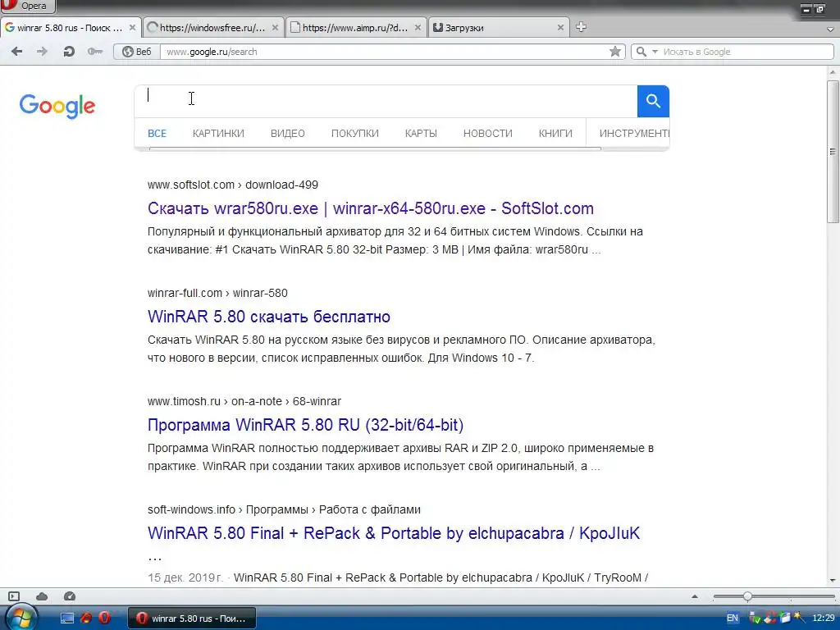
Task: Switch to the winrar 5.80 rus search tab
Action: coord(70,28)
